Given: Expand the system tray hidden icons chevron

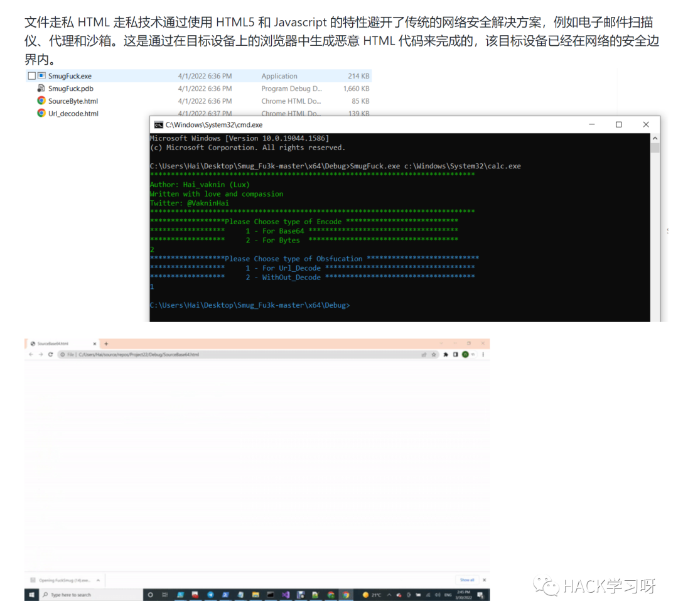Looking at the screenshot, I should click(x=389, y=595).
